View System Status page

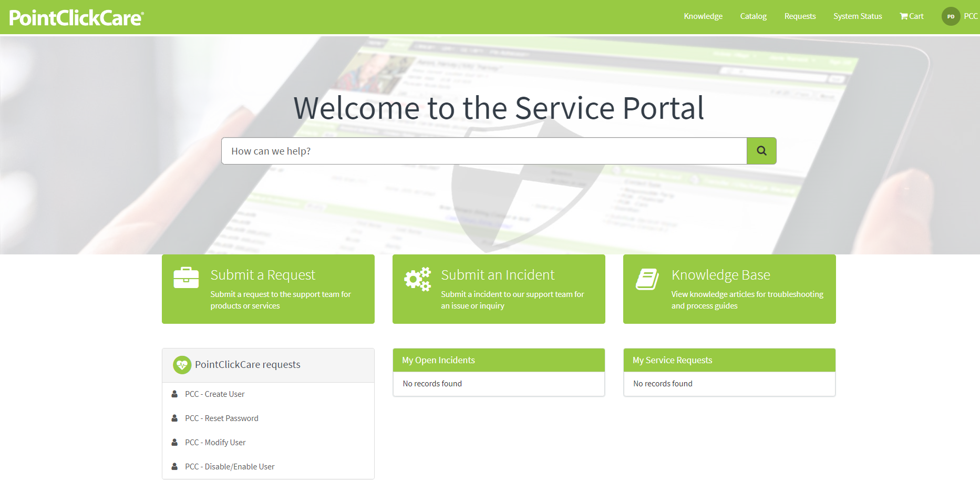858,16
